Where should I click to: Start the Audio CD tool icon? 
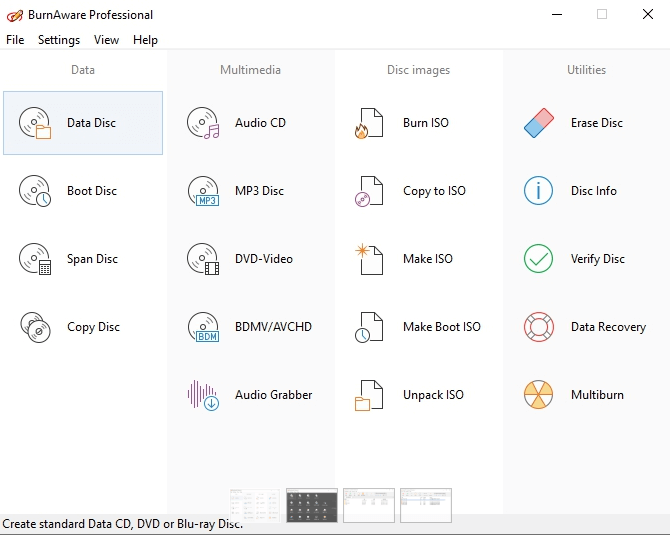(x=203, y=123)
